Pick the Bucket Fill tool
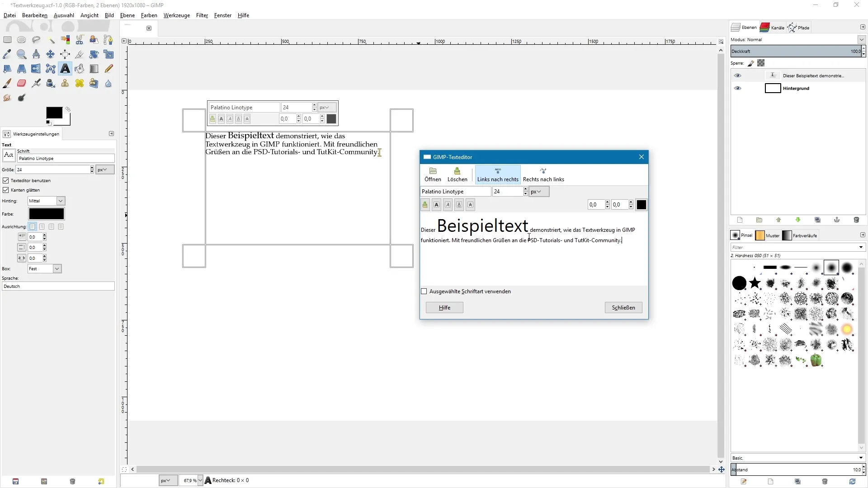 [80, 69]
